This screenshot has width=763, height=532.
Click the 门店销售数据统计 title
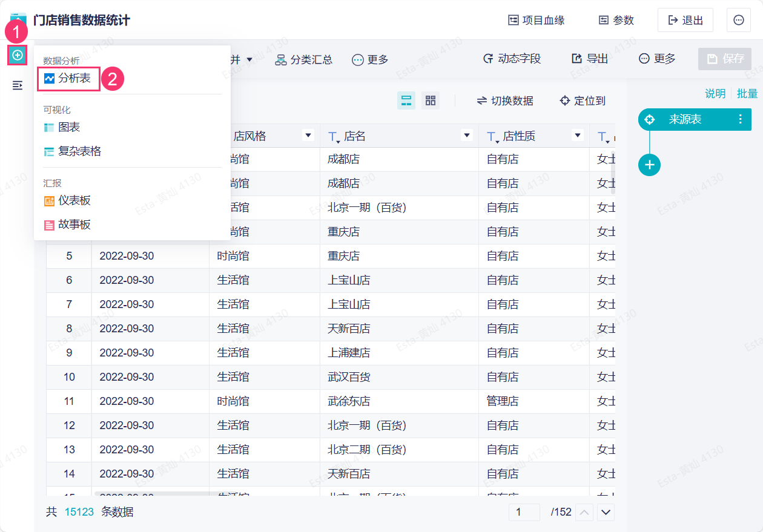pos(82,20)
